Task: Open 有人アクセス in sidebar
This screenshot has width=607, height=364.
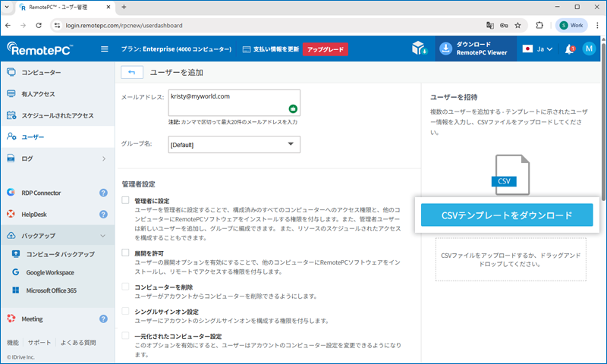Action: (58, 94)
